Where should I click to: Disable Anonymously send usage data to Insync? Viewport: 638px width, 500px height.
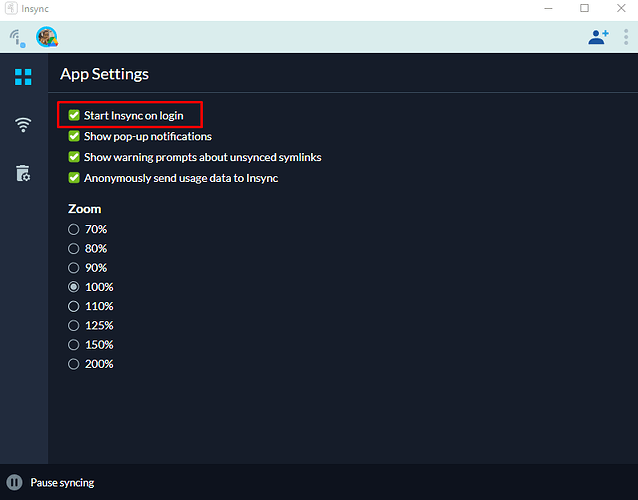[74, 178]
